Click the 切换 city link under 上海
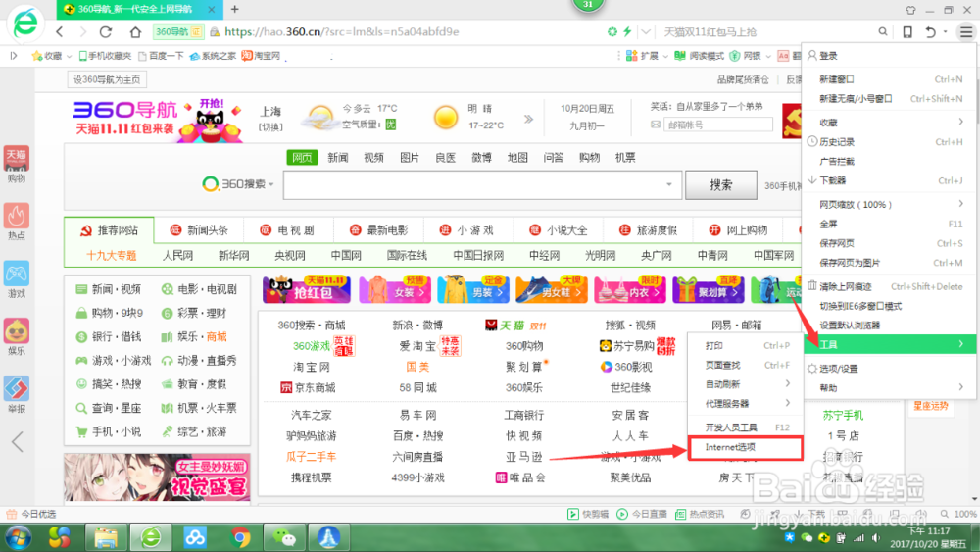Viewport: 980px width, 552px height. click(270, 126)
